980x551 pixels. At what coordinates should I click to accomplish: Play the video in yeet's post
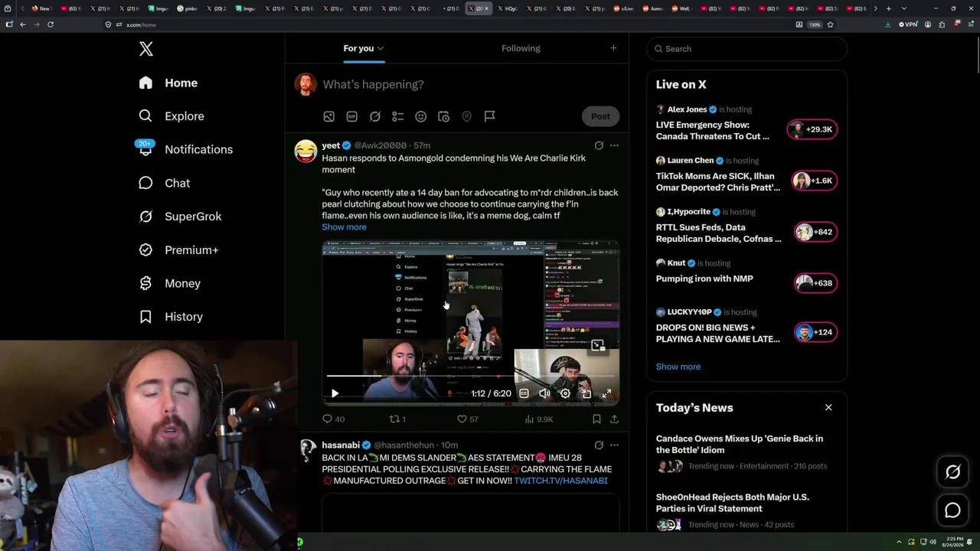[x=335, y=393]
